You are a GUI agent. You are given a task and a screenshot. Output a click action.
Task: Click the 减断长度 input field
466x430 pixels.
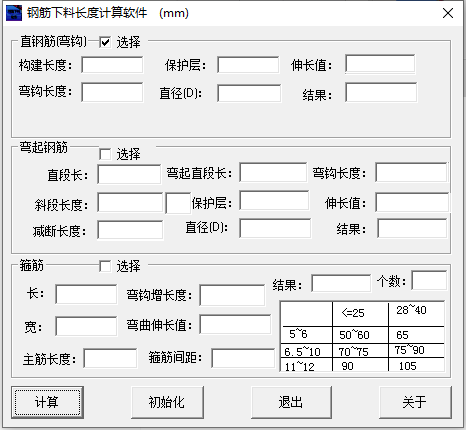coord(130,229)
